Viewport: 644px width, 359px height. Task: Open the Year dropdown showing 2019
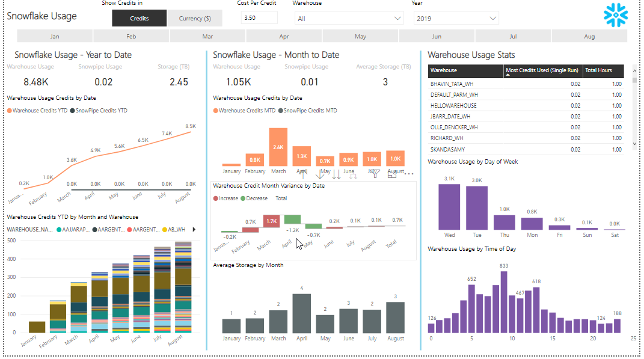click(456, 19)
